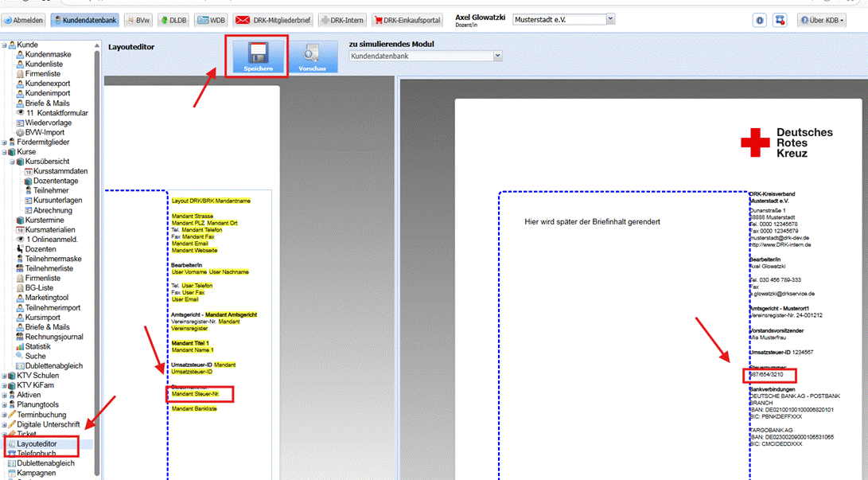Expand the Fördermitglieder tree node
Image resolution: width=868 pixels, height=480 pixels.
[4, 142]
